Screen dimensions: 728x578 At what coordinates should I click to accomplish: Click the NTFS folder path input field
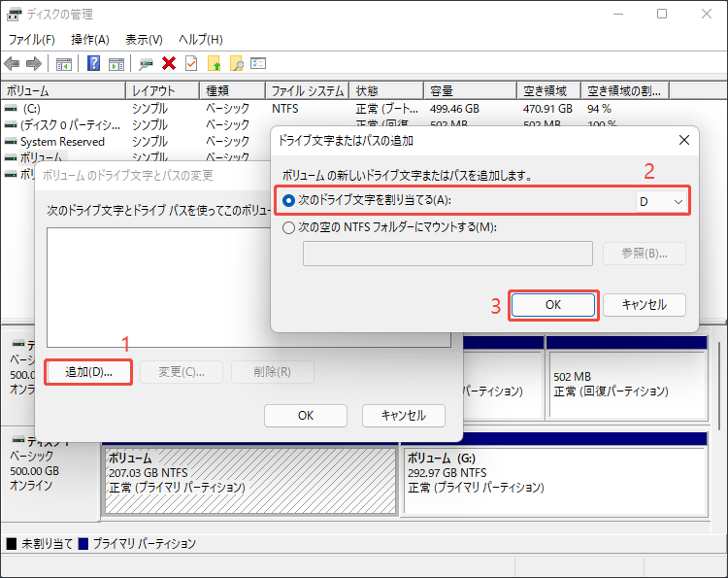click(447, 254)
